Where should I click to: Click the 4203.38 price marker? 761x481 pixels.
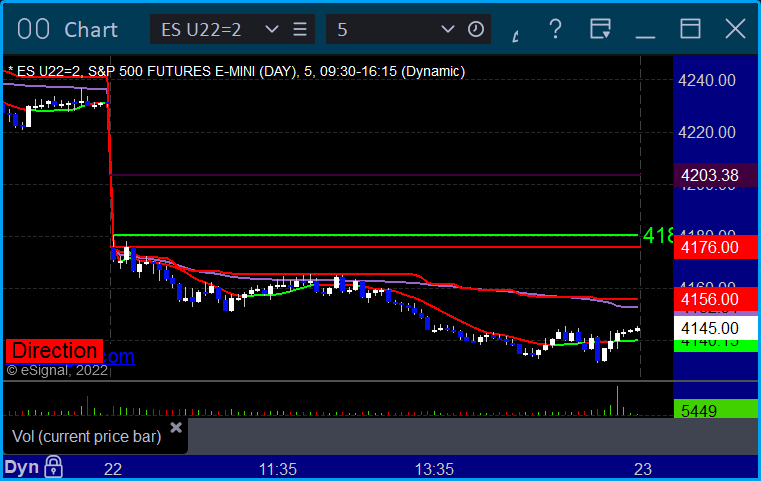click(715, 175)
